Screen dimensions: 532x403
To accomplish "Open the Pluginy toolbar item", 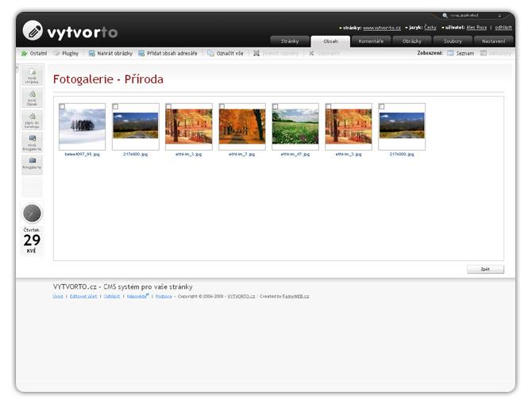I will coord(66,53).
